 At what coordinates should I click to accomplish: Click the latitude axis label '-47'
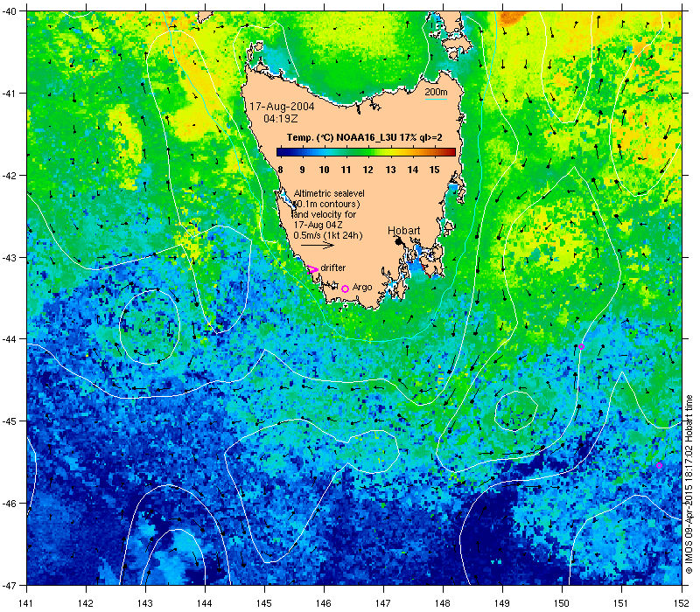9,585
